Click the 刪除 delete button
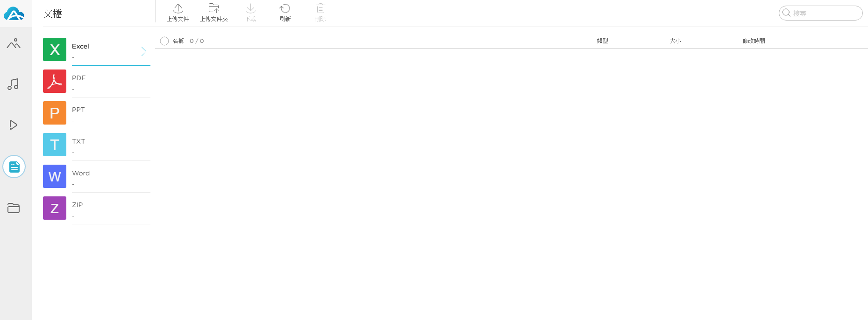 [x=320, y=13]
